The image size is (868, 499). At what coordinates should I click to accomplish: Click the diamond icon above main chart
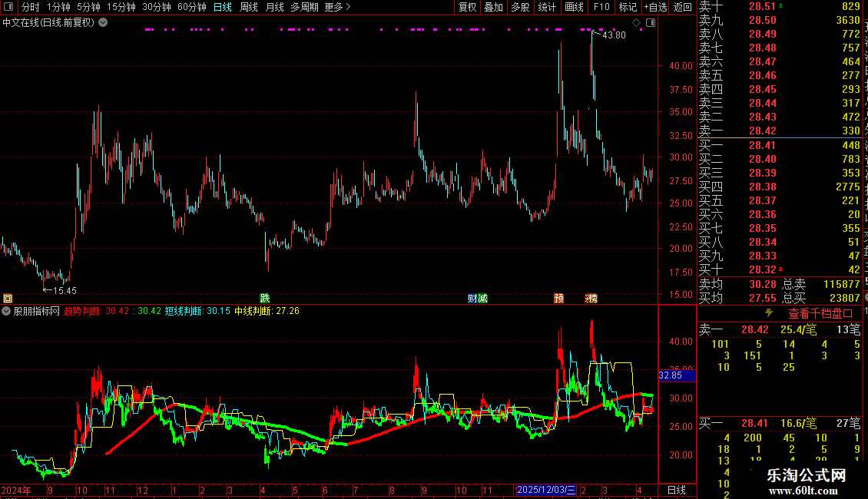(637, 23)
